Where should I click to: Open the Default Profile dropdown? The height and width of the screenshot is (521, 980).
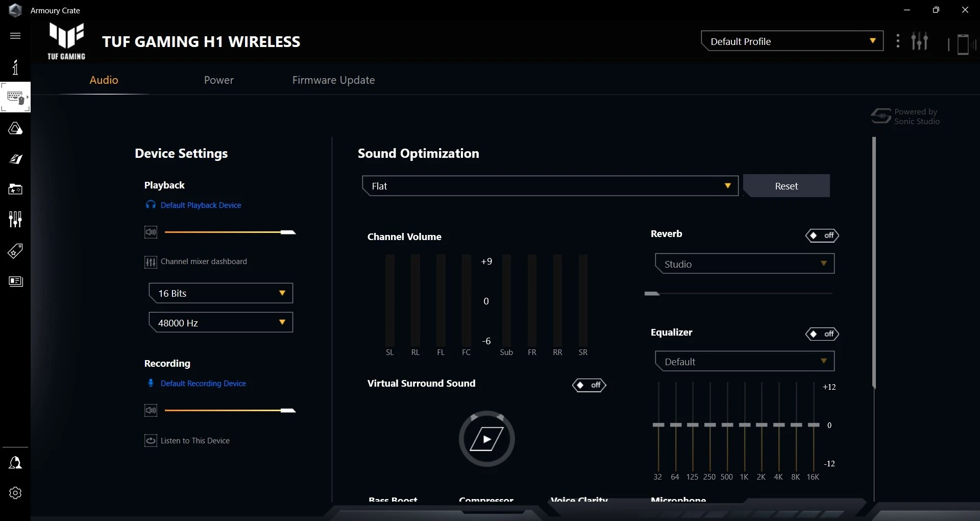tap(792, 41)
